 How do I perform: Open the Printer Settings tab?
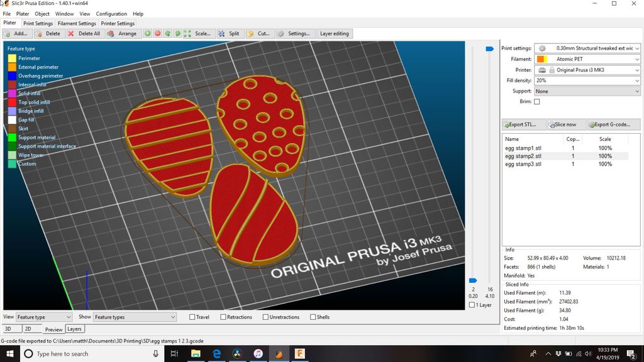click(x=118, y=23)
